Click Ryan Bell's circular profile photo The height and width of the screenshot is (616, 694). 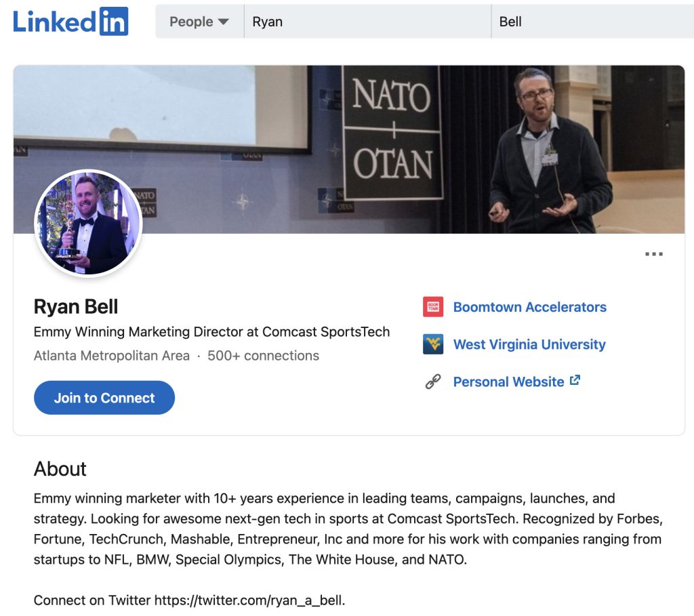click(89, 223)
